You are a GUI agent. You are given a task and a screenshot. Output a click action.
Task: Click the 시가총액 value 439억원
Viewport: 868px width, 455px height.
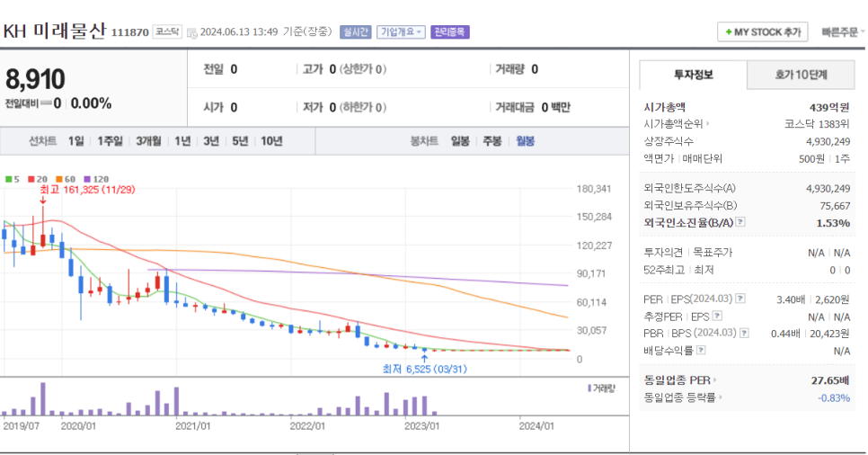tap(829, 108)
